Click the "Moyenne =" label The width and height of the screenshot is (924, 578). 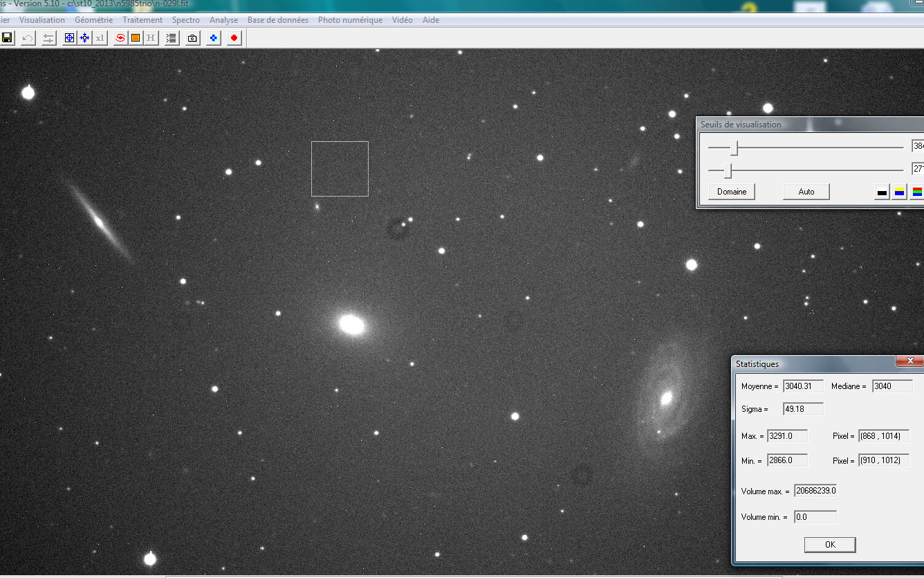pos(759,386)
